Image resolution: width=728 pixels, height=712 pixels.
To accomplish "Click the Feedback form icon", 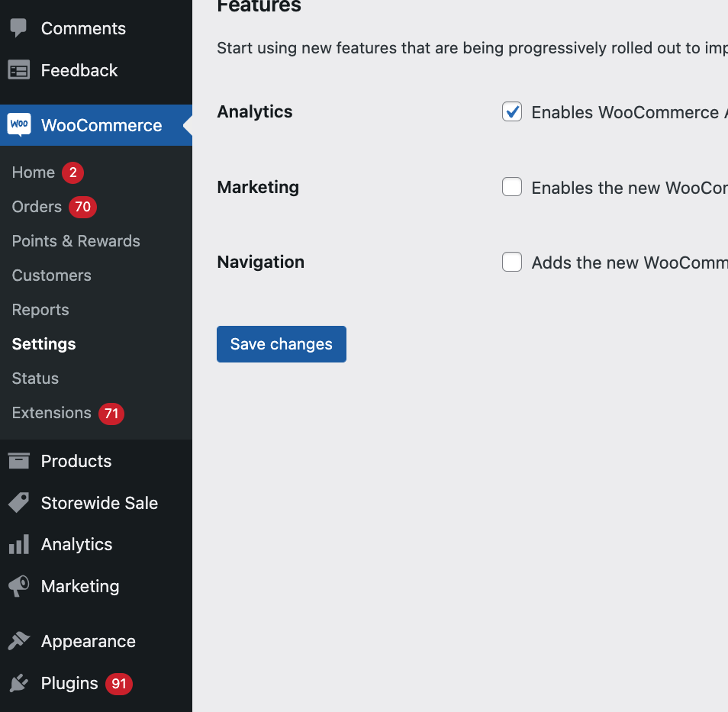I will tap(18, 70).
